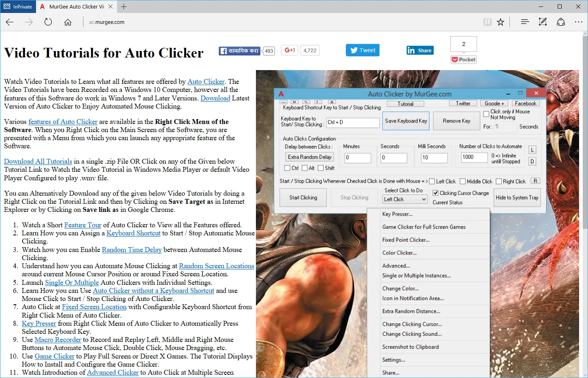Open the More actions ellipsis menu

click(578, 22)
